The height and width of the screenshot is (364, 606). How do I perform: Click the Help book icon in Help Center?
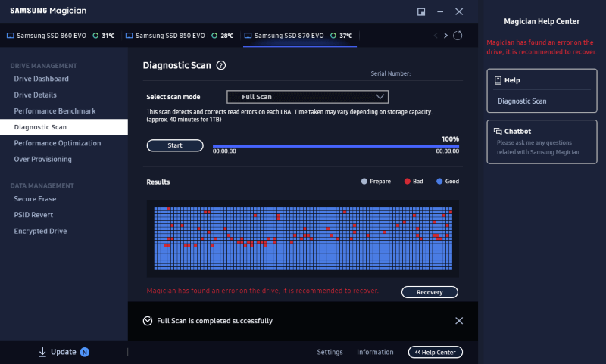tap(498, 80)
